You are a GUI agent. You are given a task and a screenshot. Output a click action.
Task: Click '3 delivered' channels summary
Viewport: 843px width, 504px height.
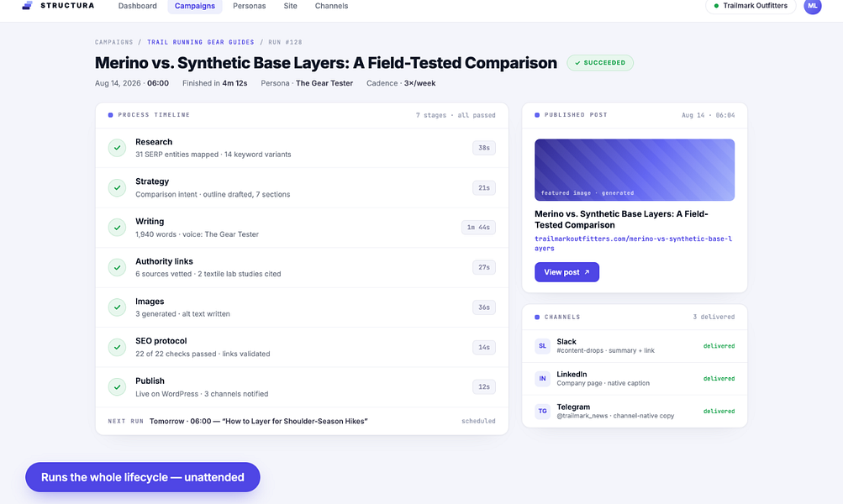pos(714,317)
